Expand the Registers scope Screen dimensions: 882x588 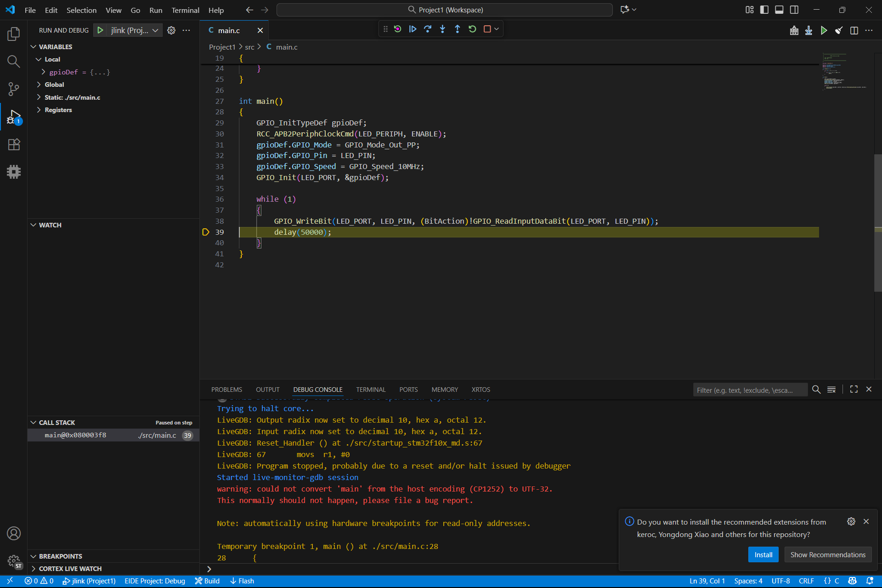(39, 110)
